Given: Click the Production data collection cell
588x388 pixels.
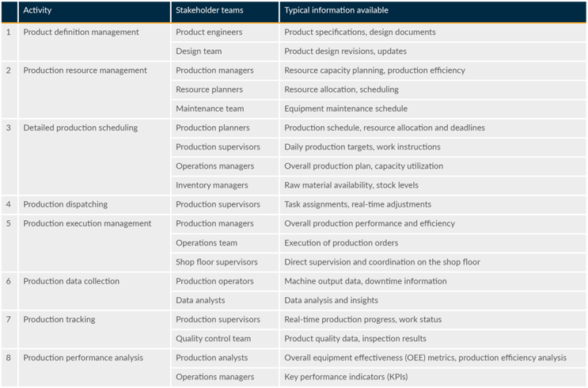Looking at the screenshot, I should tap(71, 281).
